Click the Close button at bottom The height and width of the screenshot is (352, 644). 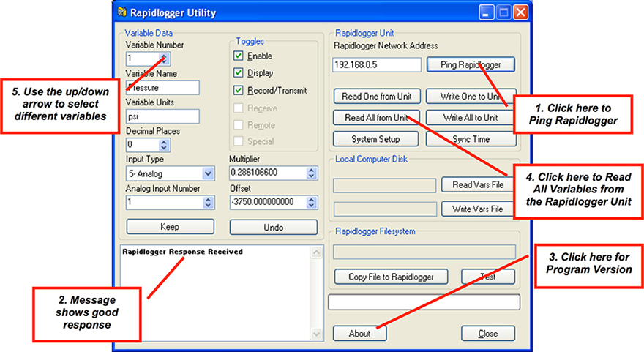(488, 334)
